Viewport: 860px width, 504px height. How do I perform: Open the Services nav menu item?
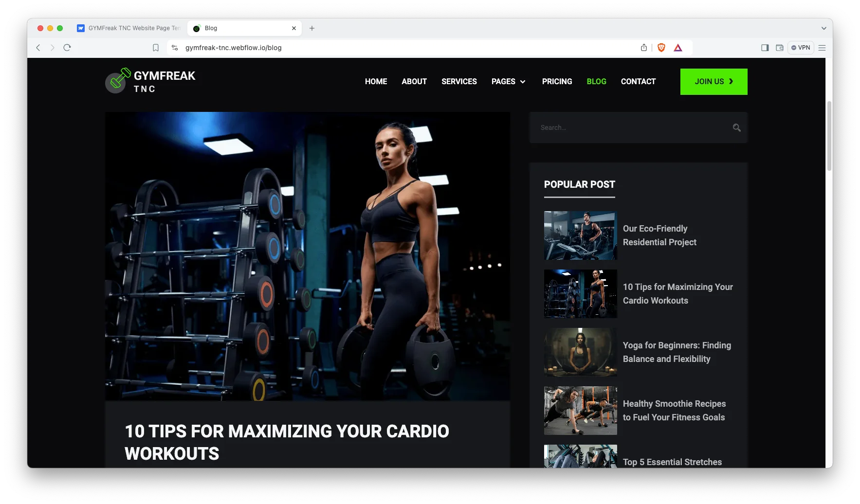click(x=458, y=82)
